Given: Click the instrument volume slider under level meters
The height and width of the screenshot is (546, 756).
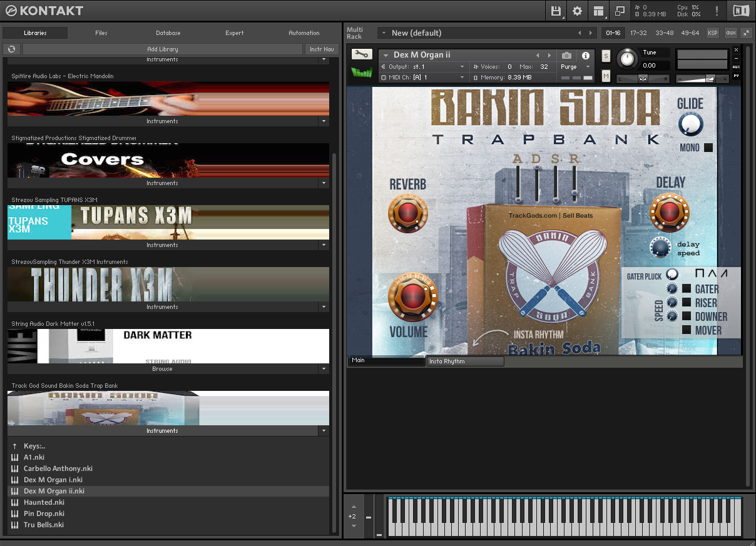Looking at the screenshot, I should pos(703,79).
